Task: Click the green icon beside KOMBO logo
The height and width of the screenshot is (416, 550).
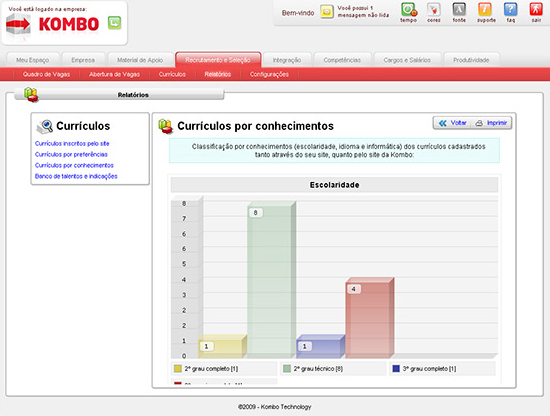Action: pyautogui.click(x=114, y=23)
